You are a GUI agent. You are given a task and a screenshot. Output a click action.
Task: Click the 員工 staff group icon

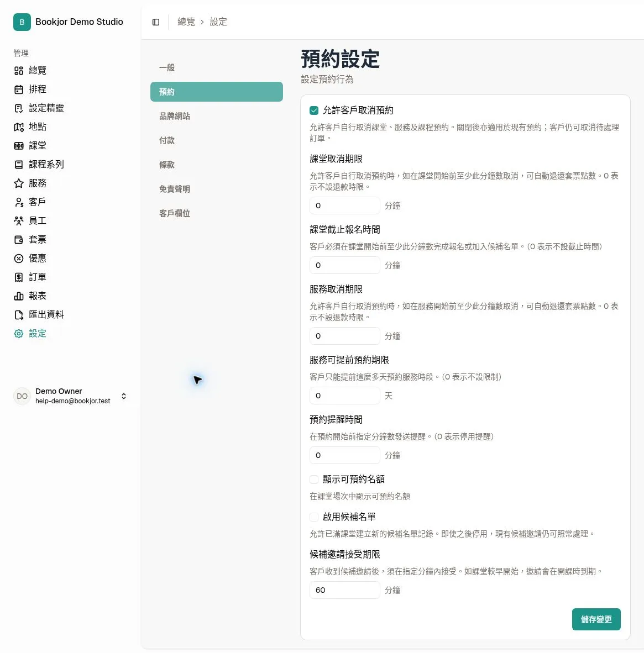19,221
